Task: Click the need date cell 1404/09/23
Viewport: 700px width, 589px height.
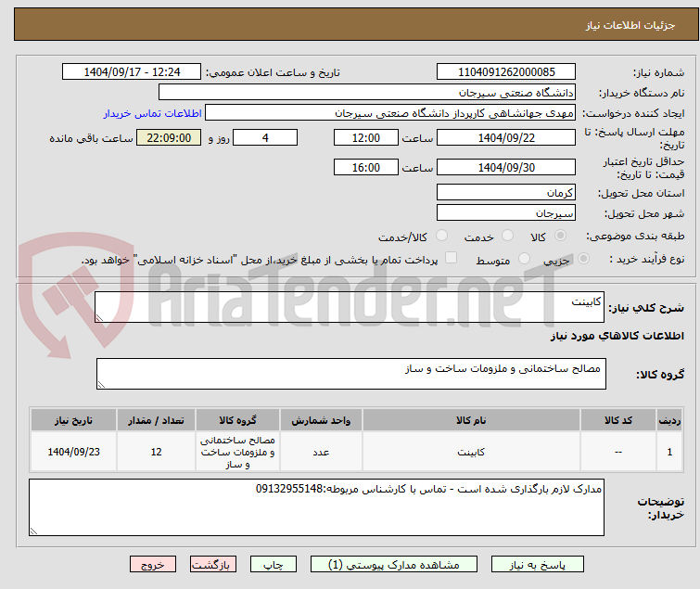Action: 73,452
